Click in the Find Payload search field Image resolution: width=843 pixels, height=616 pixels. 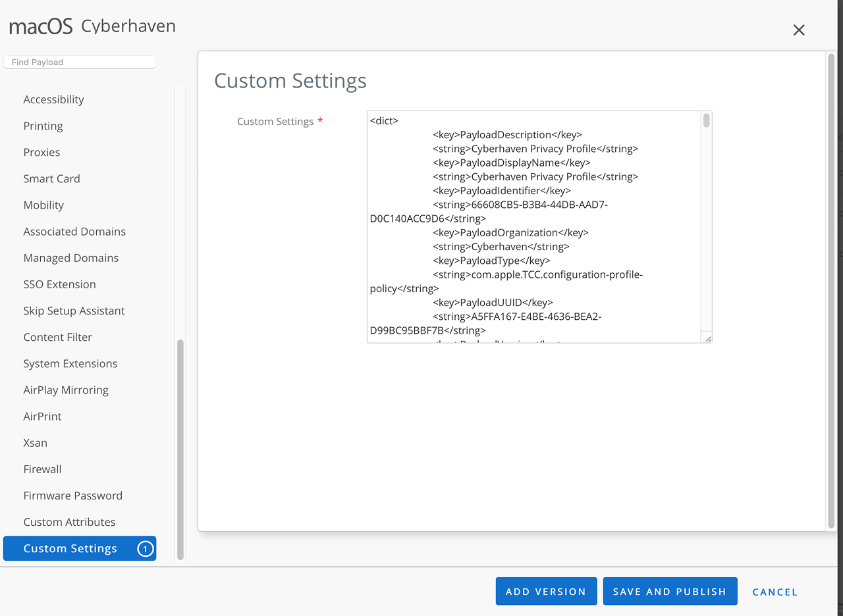[x=80, y=63]
